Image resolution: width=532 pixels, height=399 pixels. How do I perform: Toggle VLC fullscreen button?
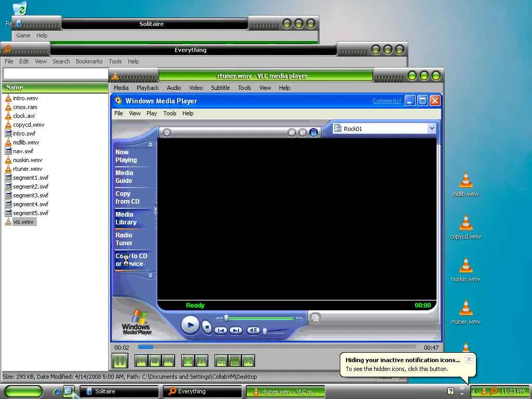click(188, 361)
